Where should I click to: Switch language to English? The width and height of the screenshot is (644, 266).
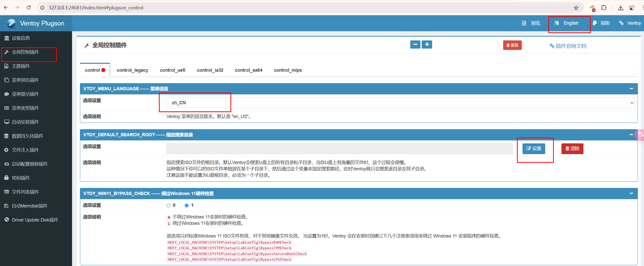coord(570,23)
